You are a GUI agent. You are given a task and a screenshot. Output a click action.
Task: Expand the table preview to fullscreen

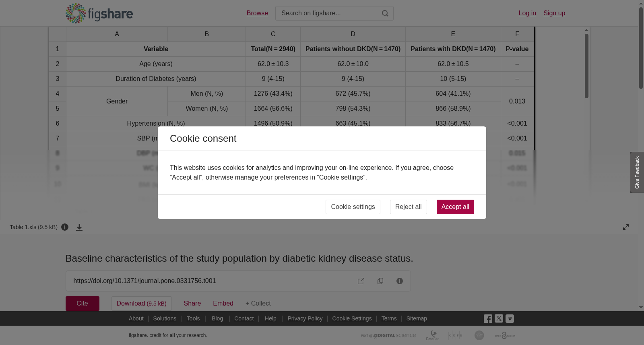tap(626, 227)
